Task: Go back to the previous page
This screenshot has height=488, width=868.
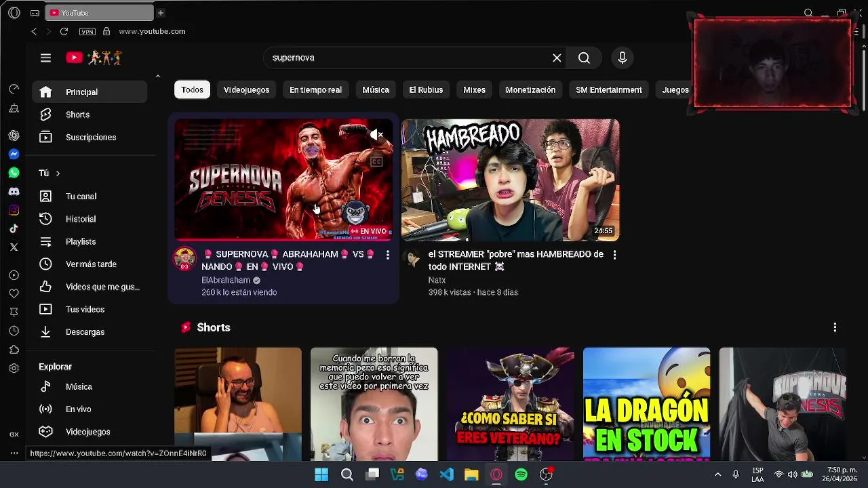Action: (x=34, y=31)
